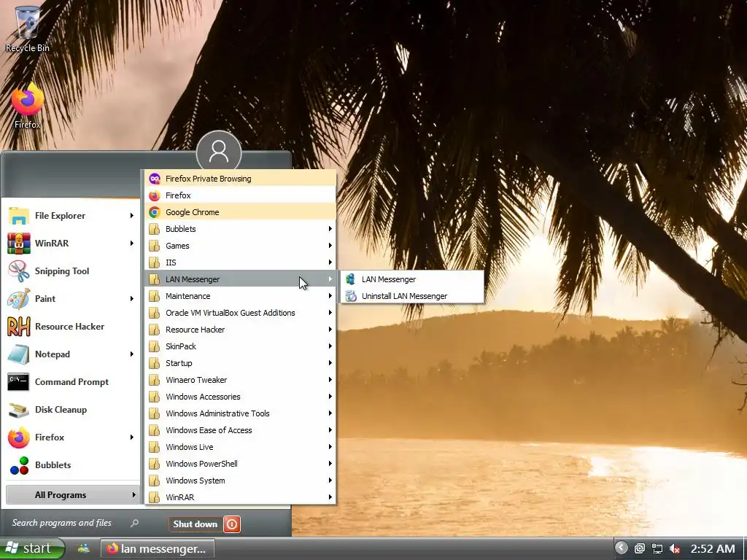Click the Firefox icon in pinned list
The width and height of the screenshot is (747, 560).
(18, 437)
